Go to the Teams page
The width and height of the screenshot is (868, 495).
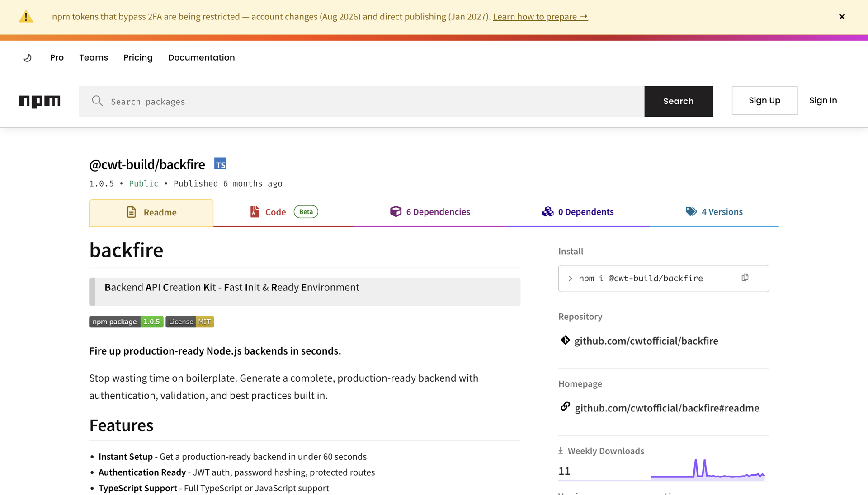point(94,57)
